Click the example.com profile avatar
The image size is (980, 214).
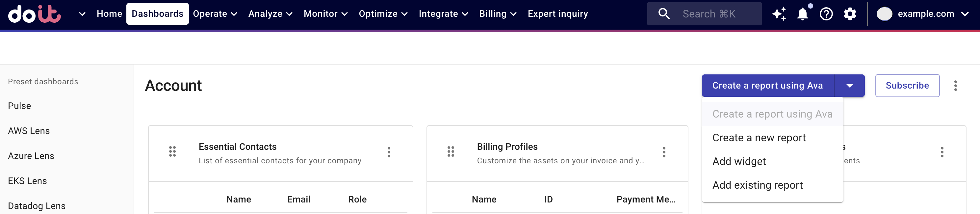pyautogui.click(x=885, y=14)
